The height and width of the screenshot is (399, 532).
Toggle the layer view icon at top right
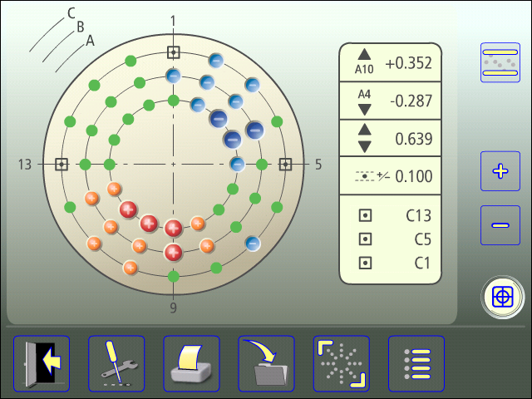coord(500,62)
